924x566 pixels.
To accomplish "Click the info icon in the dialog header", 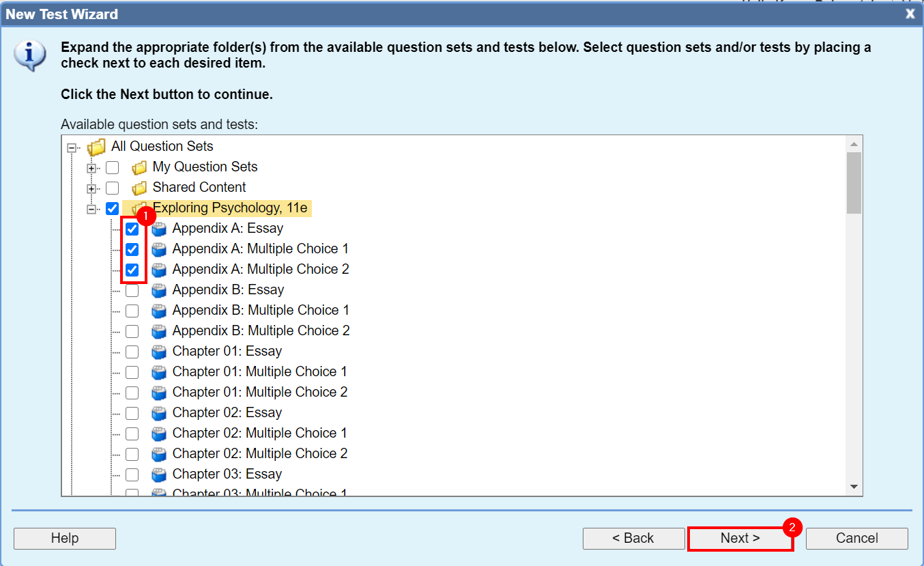I will [x=28, y=55].
